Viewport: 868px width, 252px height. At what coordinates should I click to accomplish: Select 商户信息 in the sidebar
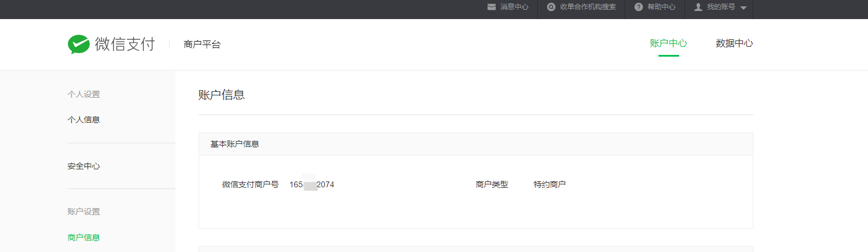(x=83, y=238)
